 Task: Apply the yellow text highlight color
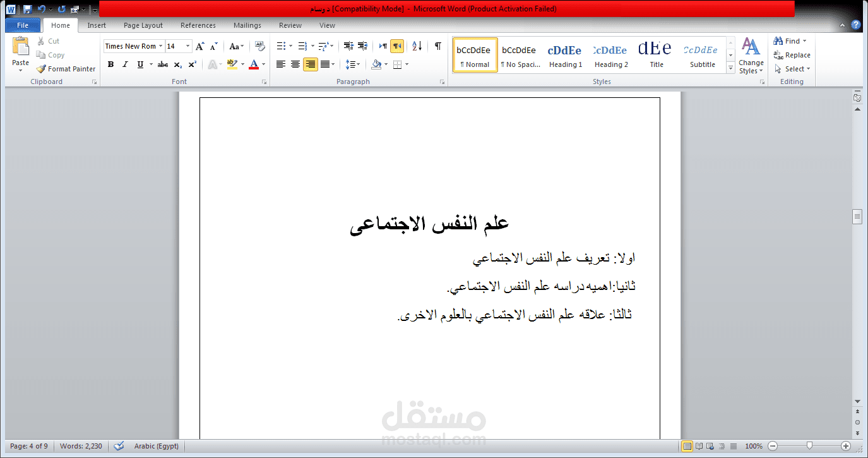[x=232, y=64]
